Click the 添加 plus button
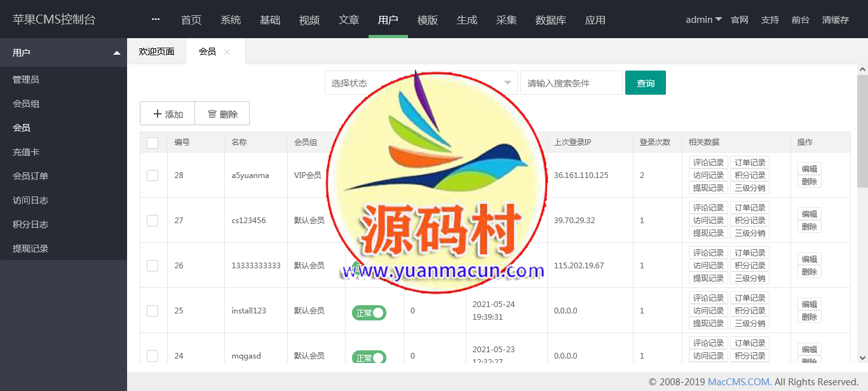This screenshot has width=868, height=391. 168,114
